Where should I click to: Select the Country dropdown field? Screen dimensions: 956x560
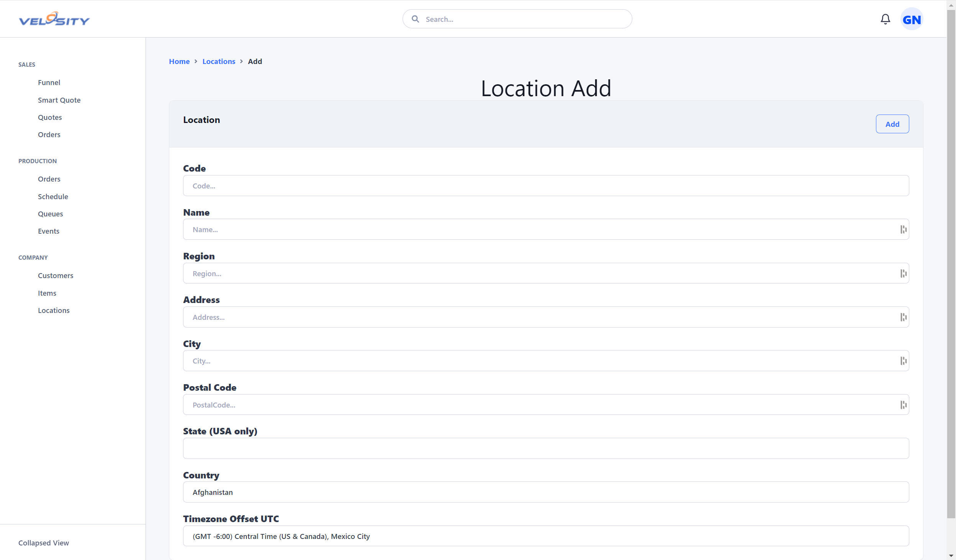(546, 492)
